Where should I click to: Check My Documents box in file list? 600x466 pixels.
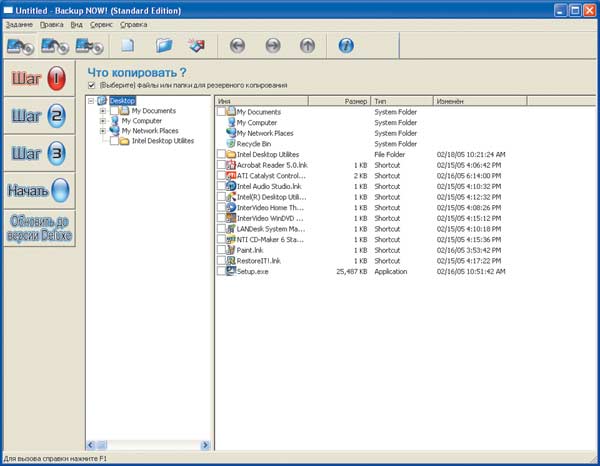click(x=221, y=112)
